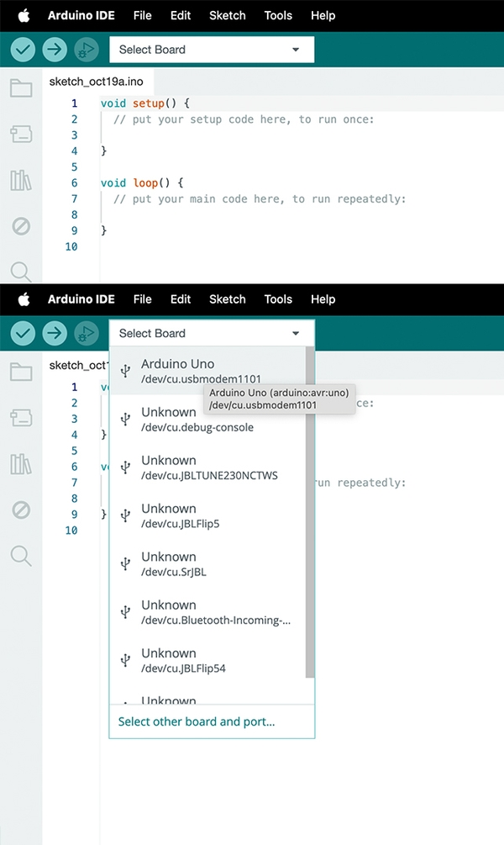Screen dimensions: 504x845
Task: Click Apple logo in upper menu bar
Action: click(x=24, y=15)
